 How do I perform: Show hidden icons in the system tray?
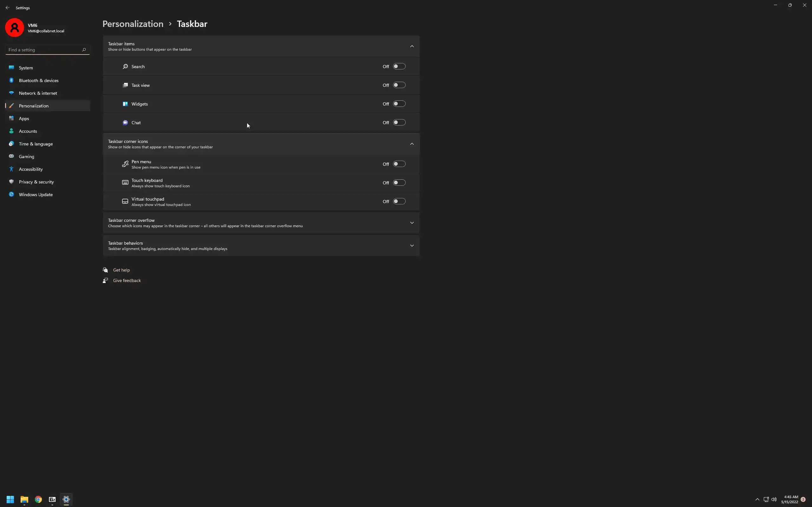pos(757,499)
